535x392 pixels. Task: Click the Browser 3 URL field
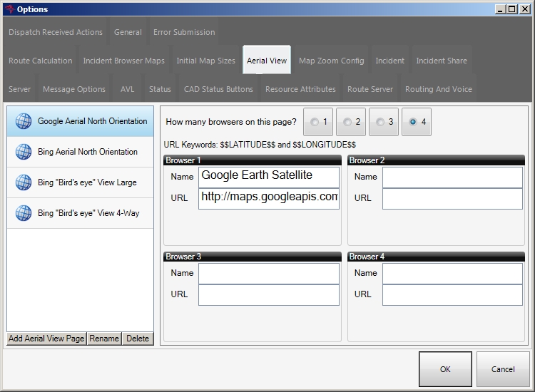(x=269, y=295)
